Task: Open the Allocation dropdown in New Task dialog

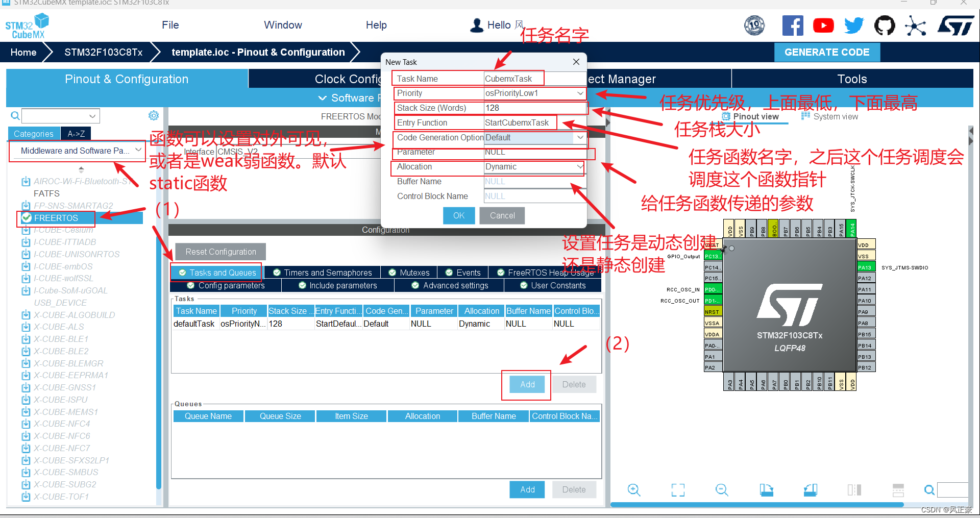Action: click(x=580, y=167)
